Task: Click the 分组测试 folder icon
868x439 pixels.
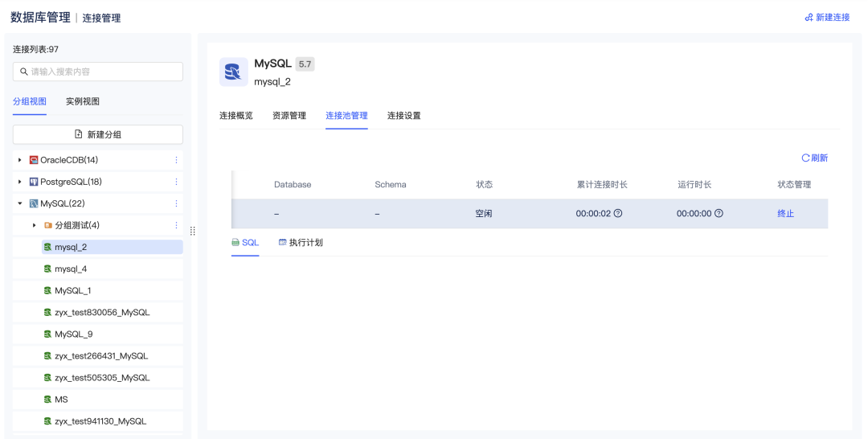Action: pos(48,225)
